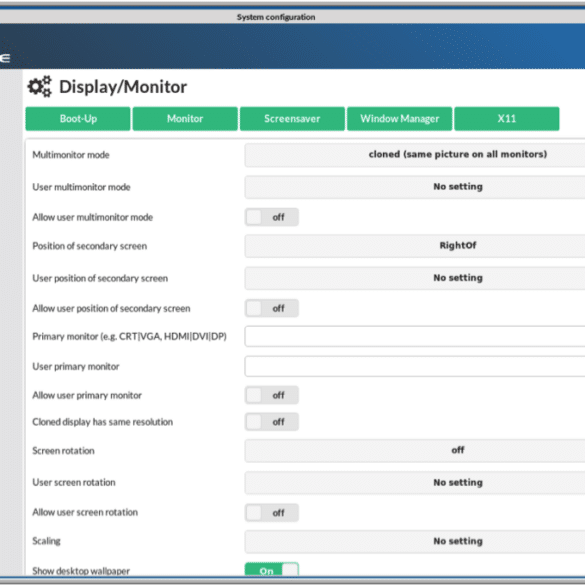Screen dimensions: 585x585
Task: Enable Allow user position of secondary screen
Action: (x=272, y=308)
